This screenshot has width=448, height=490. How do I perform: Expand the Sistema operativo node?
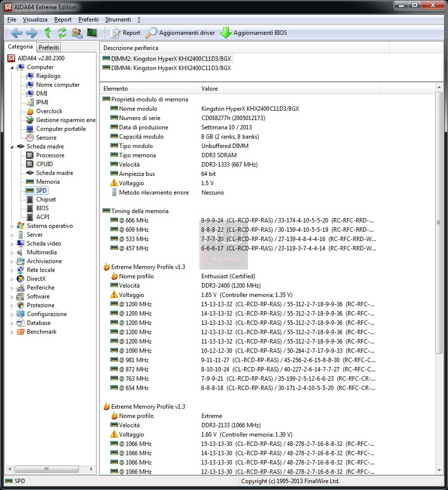pos(12,226)
